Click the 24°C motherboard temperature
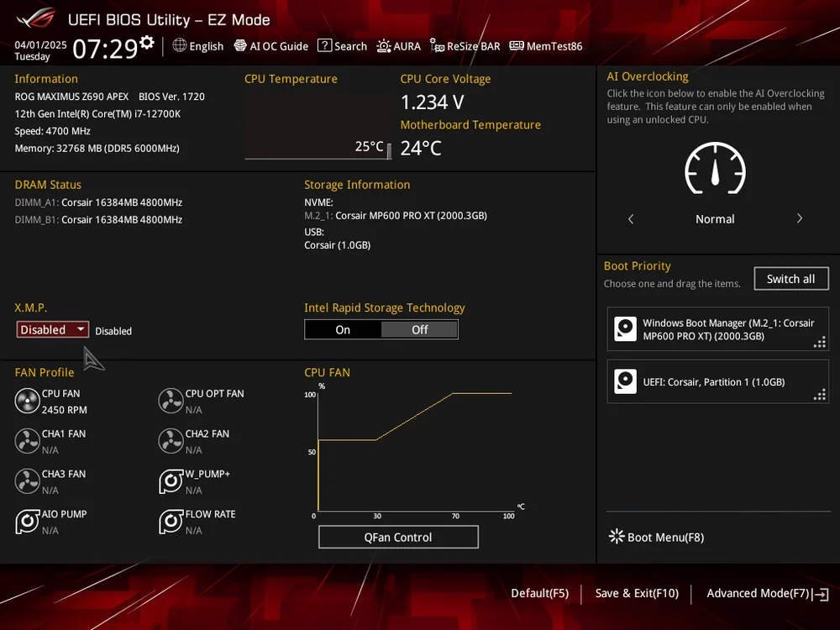The height and width of the screenshot is (630, 840). pyautogui.click(x=421, y=149)
